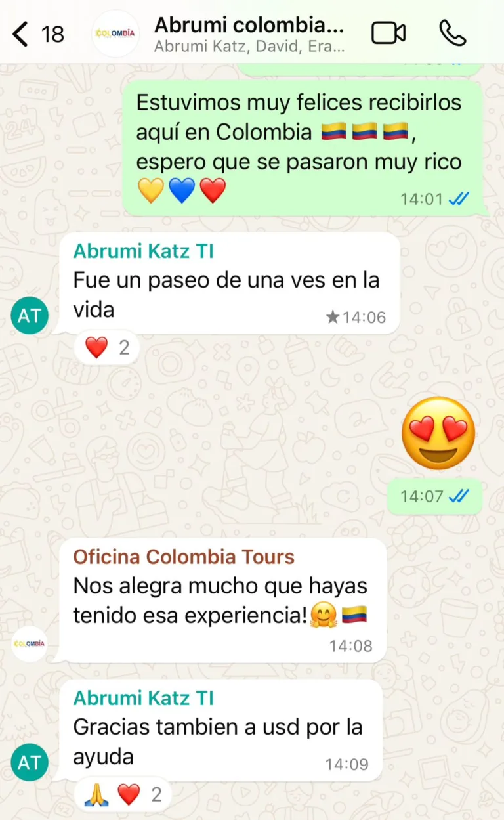Tap the AT avatar beside 14:09 message
504x820 pixels.
tap(30, 762)
